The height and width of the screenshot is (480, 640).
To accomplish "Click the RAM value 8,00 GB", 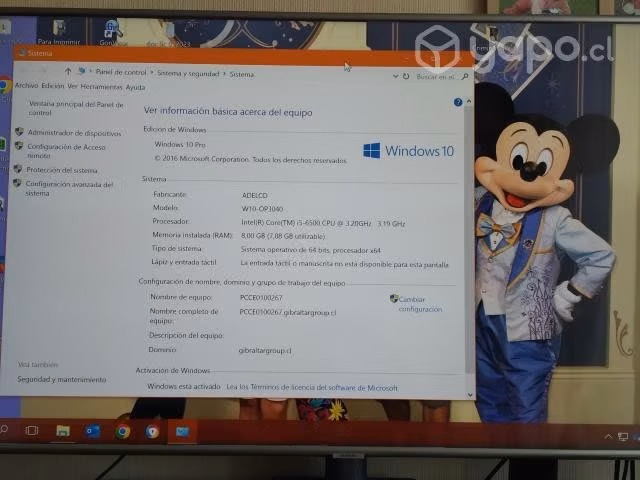I will coord(282,236).
